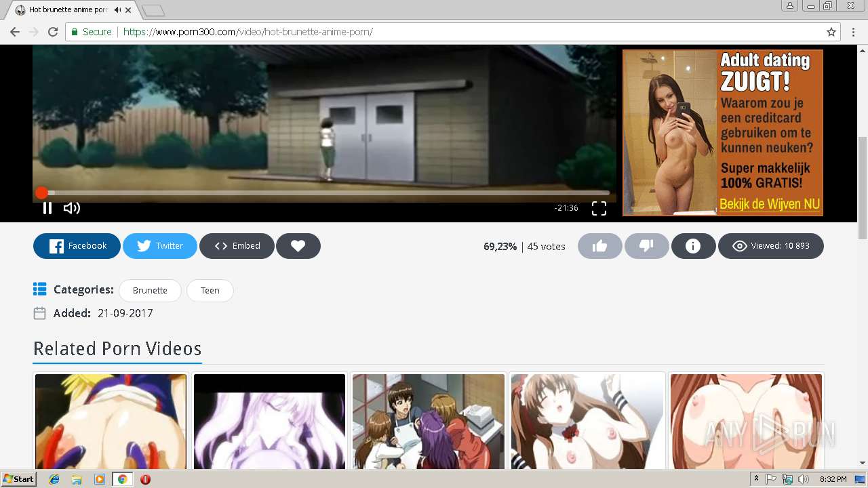The width and height of the screenshot is (868, 488).
Task: Click the -21:36 remaining time
Action: tap(566, 208)
